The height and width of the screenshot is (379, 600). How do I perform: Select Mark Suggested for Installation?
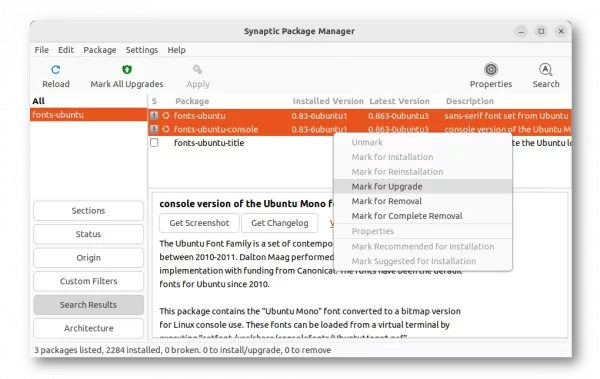(423, 261)
